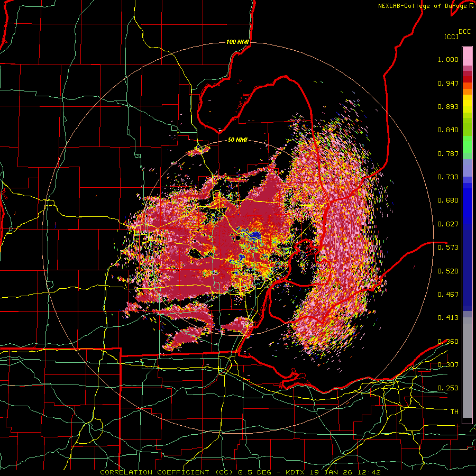476x476 pixels.
Task: Click the 0.947 color scale value
Action: [448, 83]
